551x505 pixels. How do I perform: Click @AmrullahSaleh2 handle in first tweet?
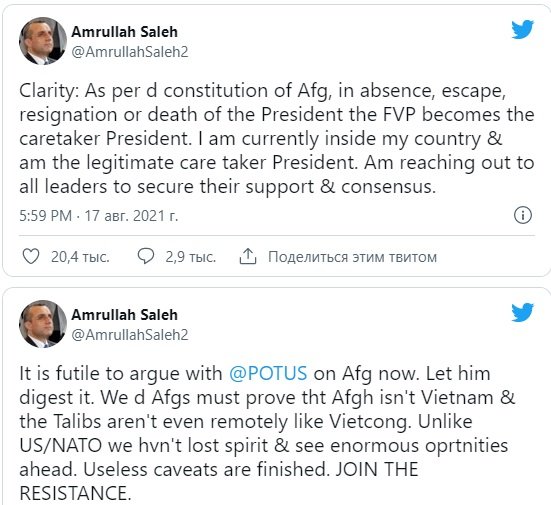click(x=130, y=52)
